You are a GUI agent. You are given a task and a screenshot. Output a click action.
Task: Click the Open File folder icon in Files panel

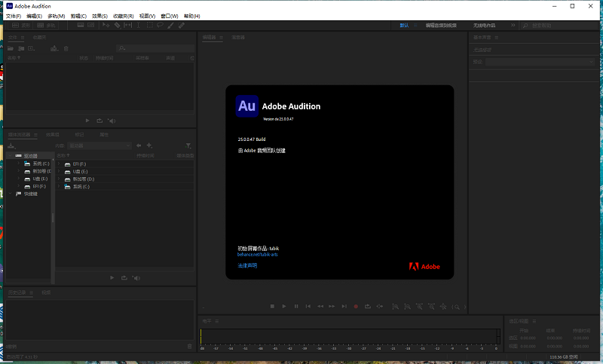(12, 48)
